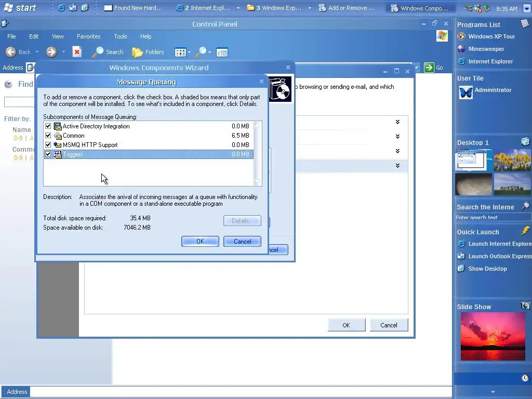Screen dimensions: 532x399
Task: Click the red X Stop toolbar icon
Action: pos(77,52)
